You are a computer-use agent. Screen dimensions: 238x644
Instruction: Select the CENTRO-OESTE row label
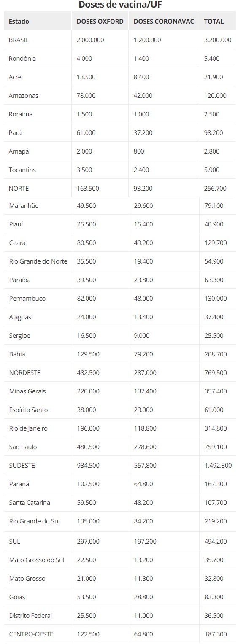click(x=31, y=634)
